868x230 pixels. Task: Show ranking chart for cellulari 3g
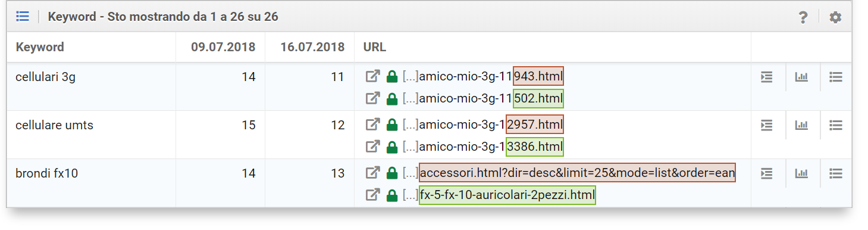[802, 77]
